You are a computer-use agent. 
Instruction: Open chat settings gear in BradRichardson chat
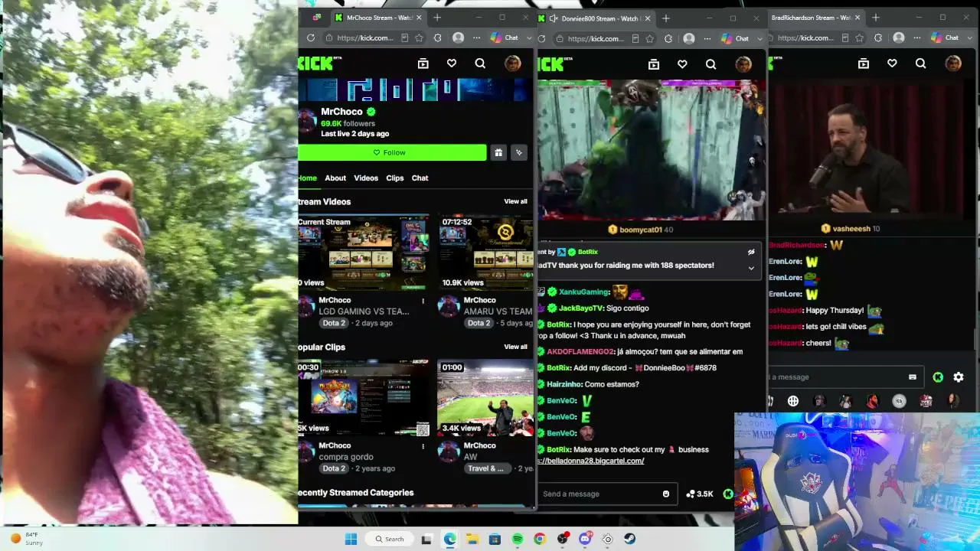point(959,377)
